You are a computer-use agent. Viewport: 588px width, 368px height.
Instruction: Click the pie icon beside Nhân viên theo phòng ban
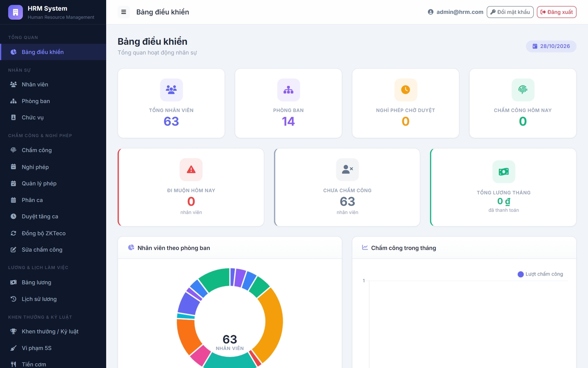(x=131, y=247)
